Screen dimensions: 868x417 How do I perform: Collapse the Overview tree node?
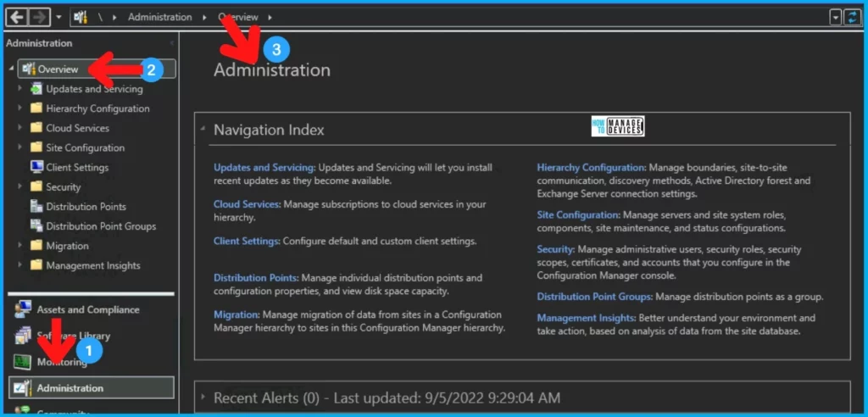pos(12,69)
